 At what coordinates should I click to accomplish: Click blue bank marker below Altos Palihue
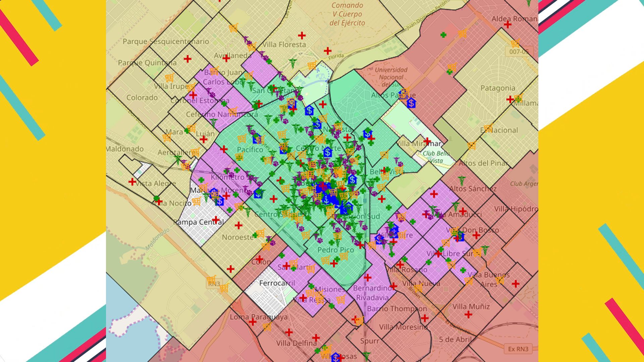pyautogui.click(x=411, y=103)
